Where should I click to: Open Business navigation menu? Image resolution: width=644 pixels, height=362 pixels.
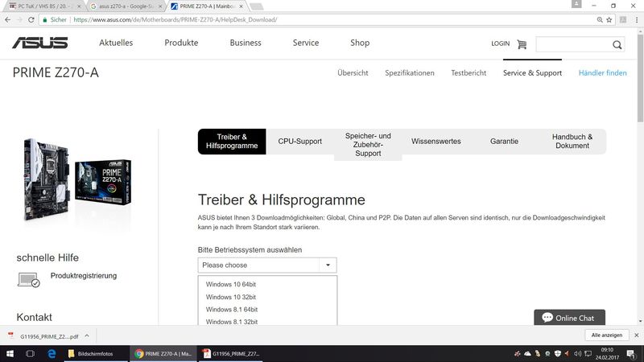pyautogui.click(x=246, y=43)
